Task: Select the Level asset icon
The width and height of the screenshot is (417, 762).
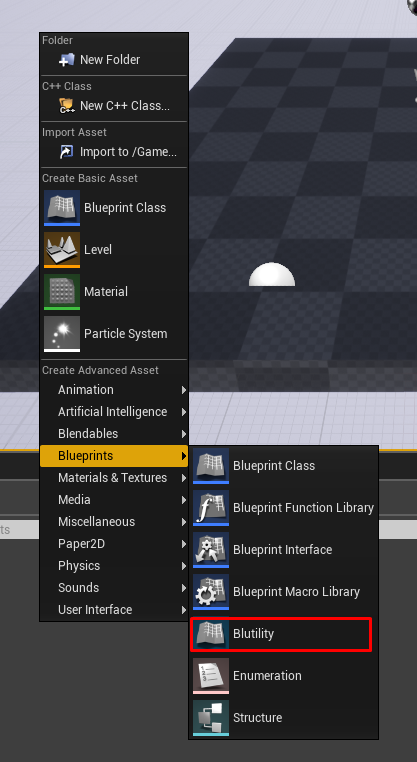Action: [x=62, y=250]
